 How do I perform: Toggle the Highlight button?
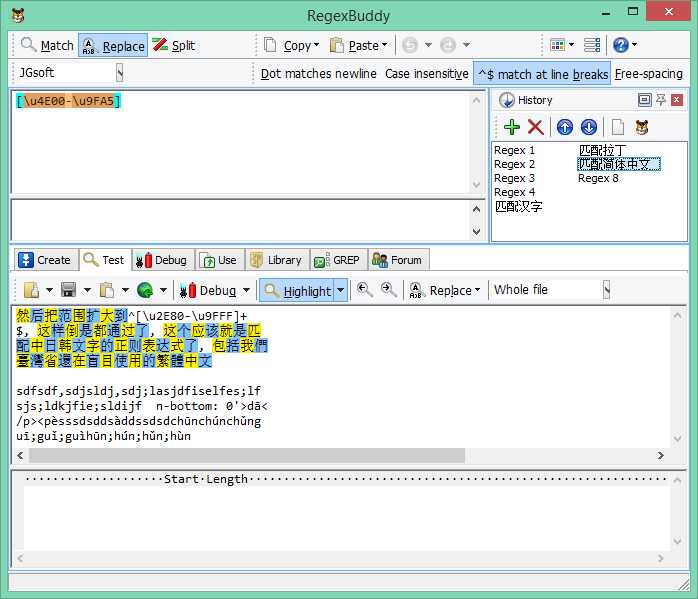point(297,291)
